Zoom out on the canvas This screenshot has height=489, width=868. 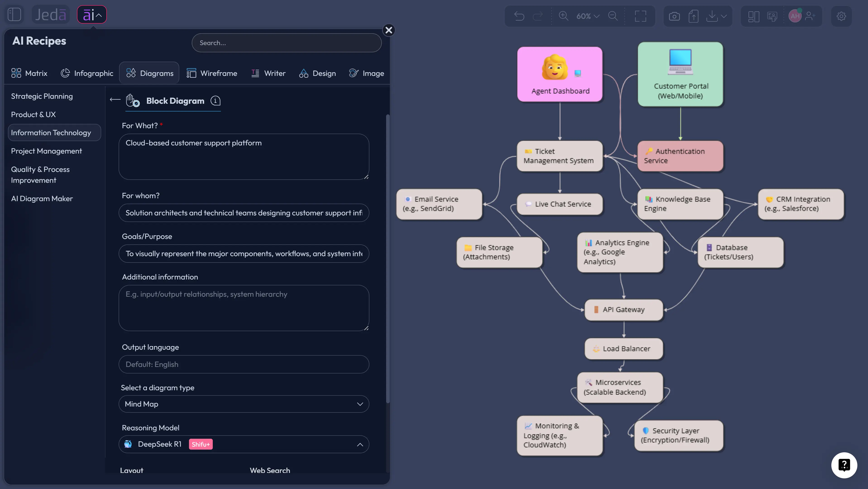tap(613, 16)
